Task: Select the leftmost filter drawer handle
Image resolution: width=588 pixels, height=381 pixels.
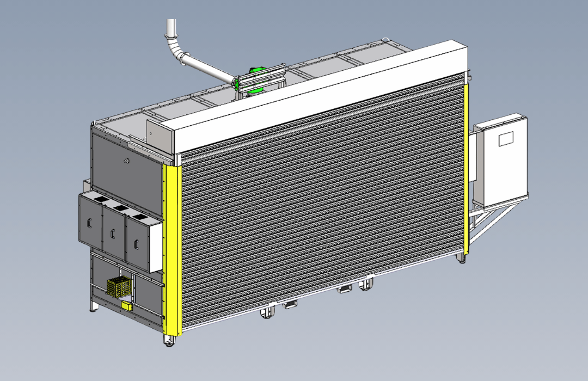Action: coord(89,223)
